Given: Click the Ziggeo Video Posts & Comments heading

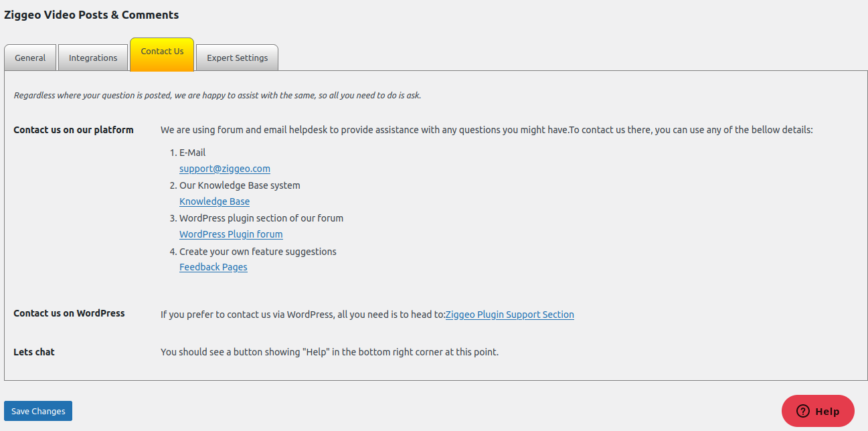Looking at the screenshot, I should point(92,15).
